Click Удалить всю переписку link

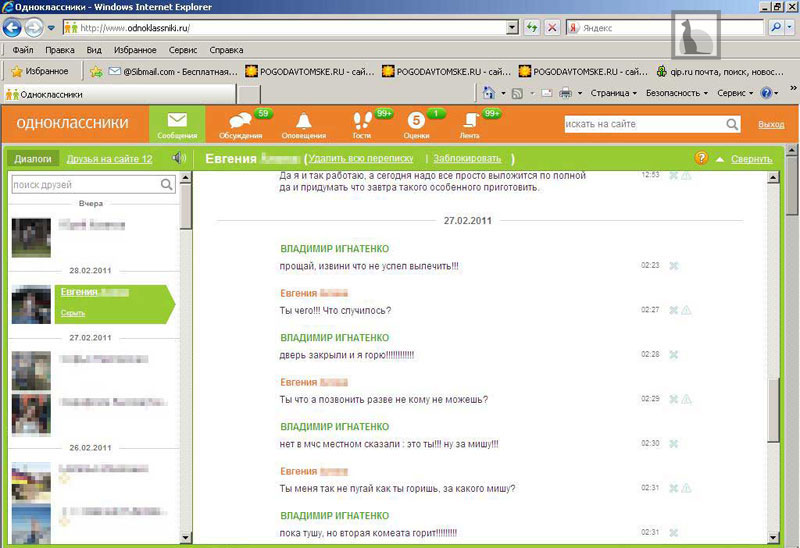click(361, 159)
